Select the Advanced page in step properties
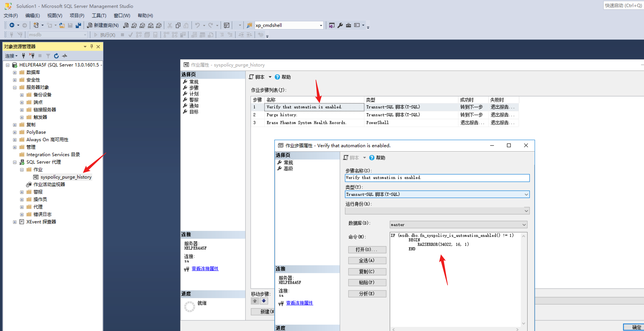Screen dimensions: 644x331 (288, 169)
